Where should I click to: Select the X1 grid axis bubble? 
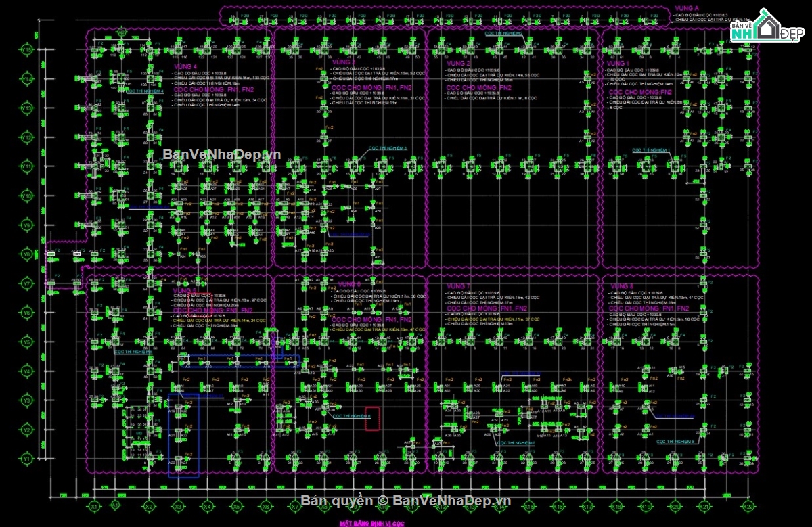95,506
